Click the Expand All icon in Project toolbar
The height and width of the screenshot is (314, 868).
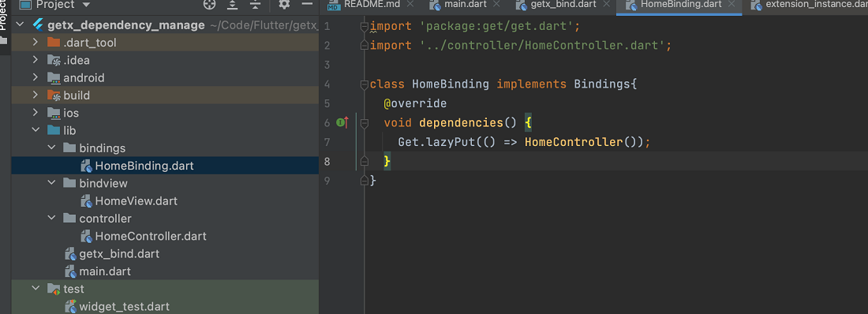point(233,5)
